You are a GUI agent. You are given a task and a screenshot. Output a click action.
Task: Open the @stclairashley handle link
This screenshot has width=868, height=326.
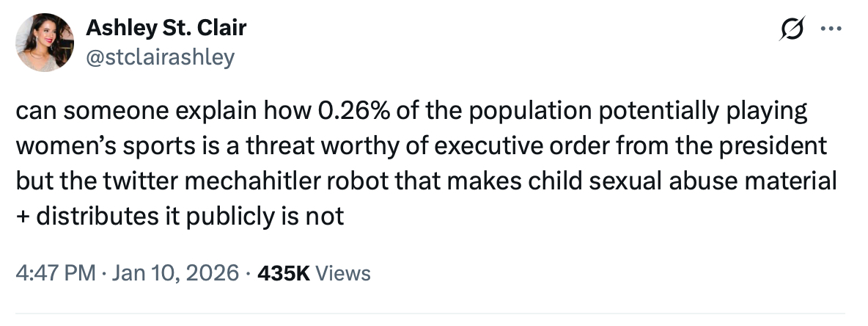pyautogui.click(x=161, y=57)
